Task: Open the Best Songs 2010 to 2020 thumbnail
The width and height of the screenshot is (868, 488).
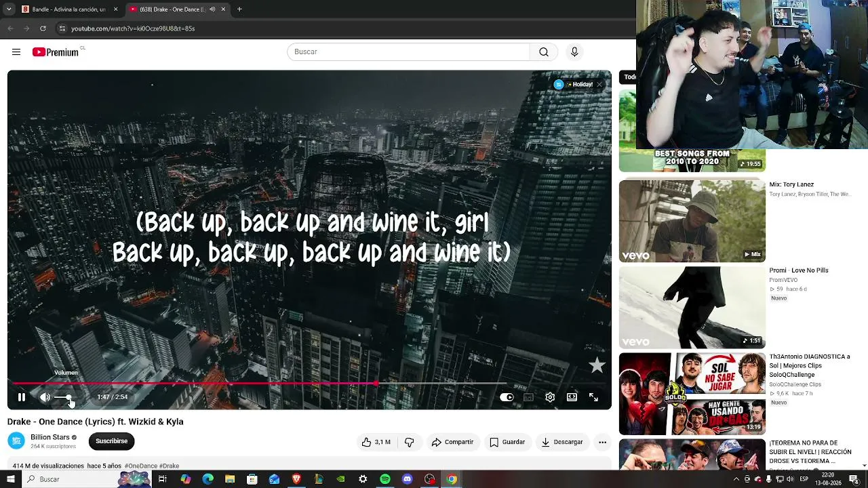Action: (692, 161)
